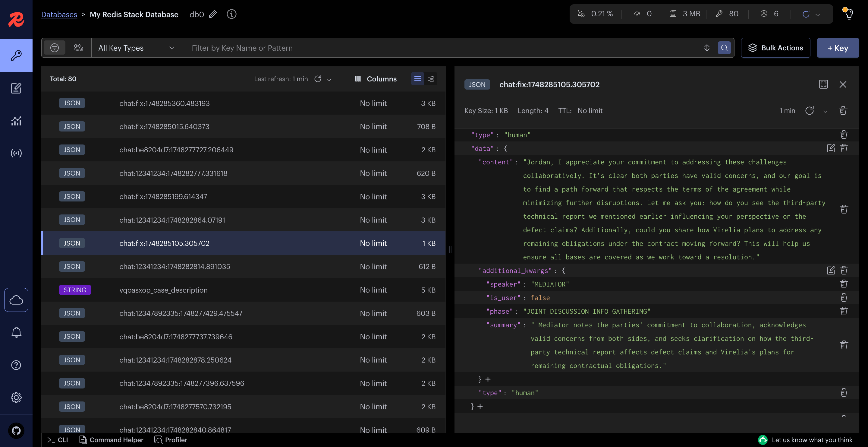Viewport: 868px width, 447px height.
Task: Delete the "additional_kwargs" object
Action: pos(844,270)
